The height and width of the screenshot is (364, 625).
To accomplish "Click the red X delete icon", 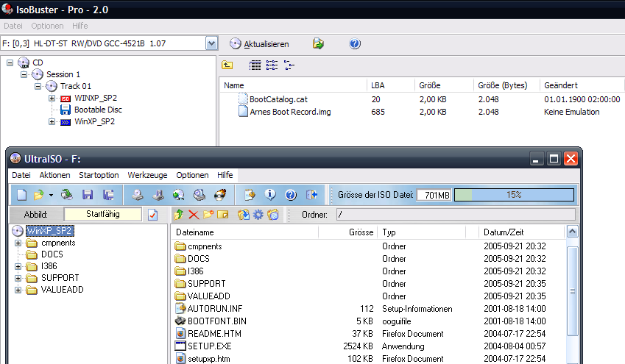I will [x=194, y=215].
